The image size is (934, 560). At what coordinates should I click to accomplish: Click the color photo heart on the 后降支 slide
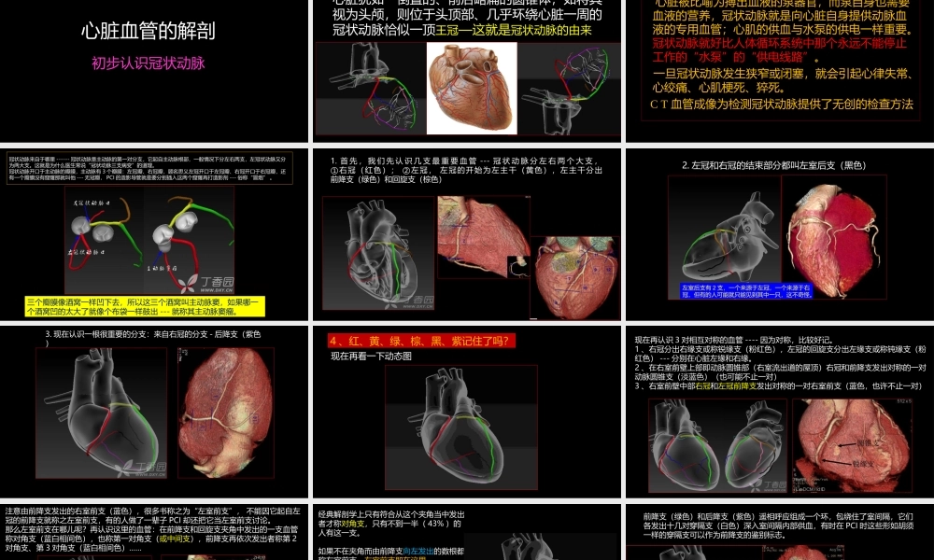pos(224,411)
